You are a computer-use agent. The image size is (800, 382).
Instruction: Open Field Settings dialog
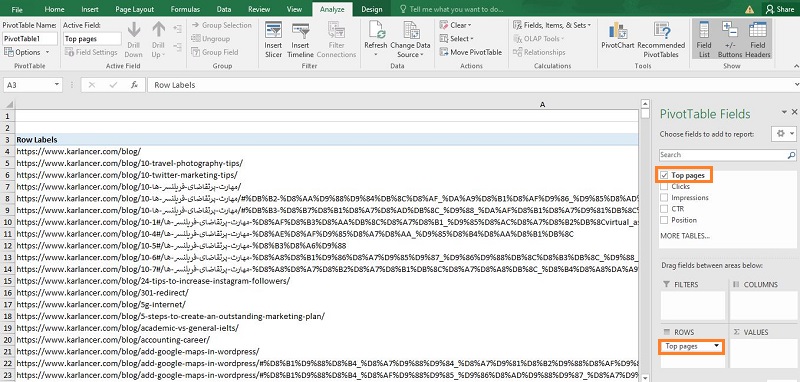[91, 52]
